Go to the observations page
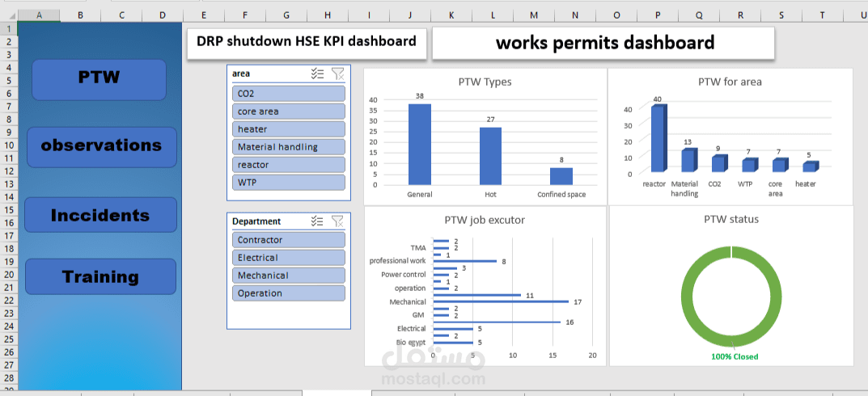The image size is (868, 396). click(x=102, y=147)
